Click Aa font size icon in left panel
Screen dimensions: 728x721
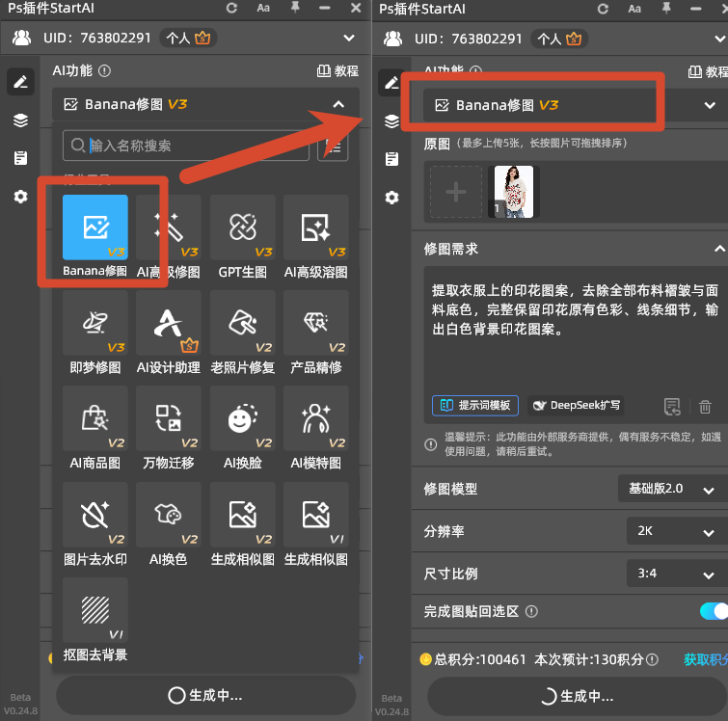tap(263, 8)
